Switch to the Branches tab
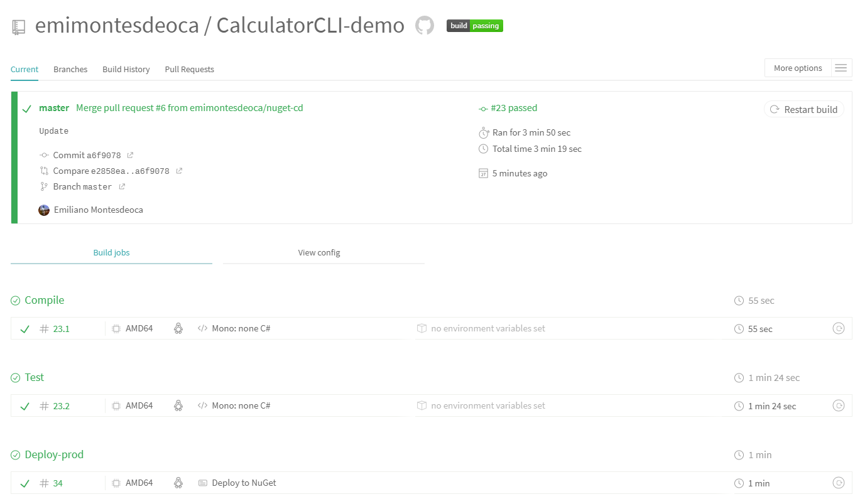Image resolution: width=860 pixels, height=504 pixels. (70, 69)
